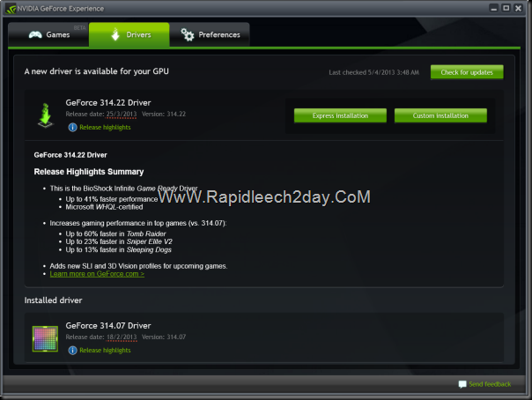Open the Preferences tab
The height and width of the screenshot is (400, 532).
210,34
